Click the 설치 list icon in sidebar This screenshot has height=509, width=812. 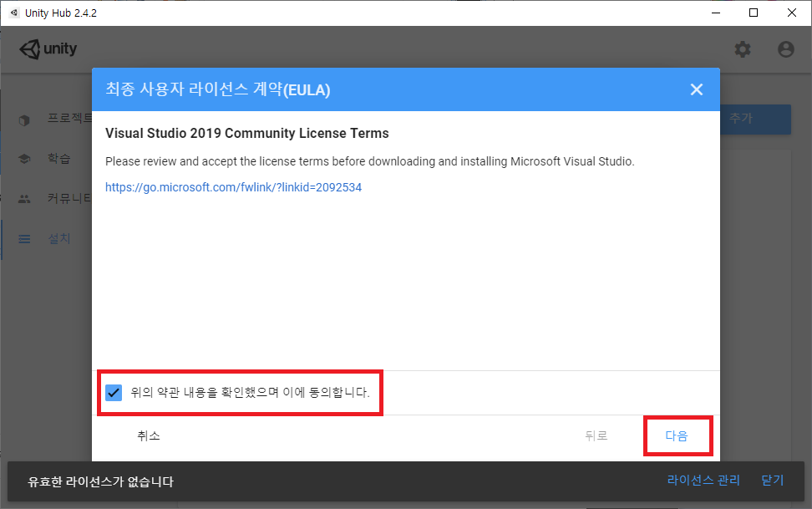click(x=24, y=239)
